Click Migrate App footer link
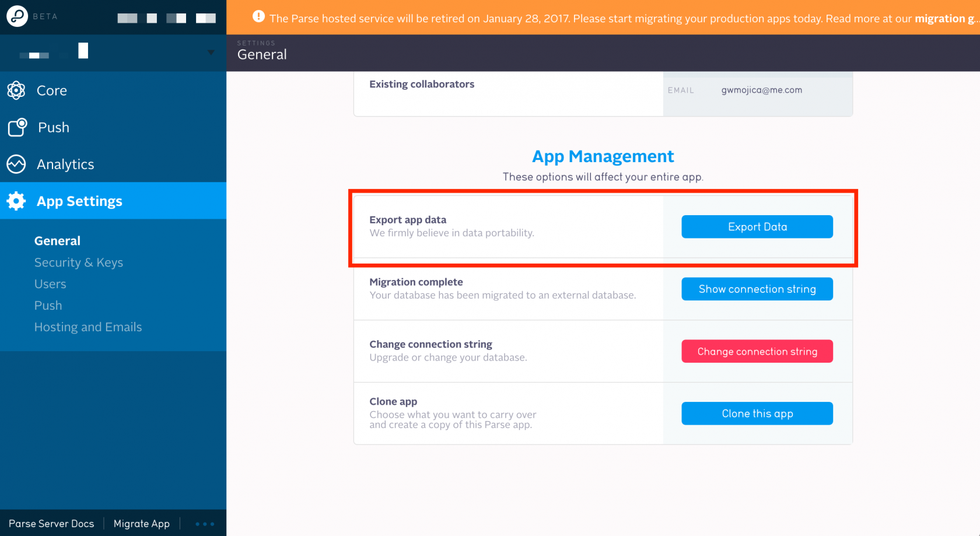Image resolution: width=980 pixels, height=536 pixels. click(142, 524)
